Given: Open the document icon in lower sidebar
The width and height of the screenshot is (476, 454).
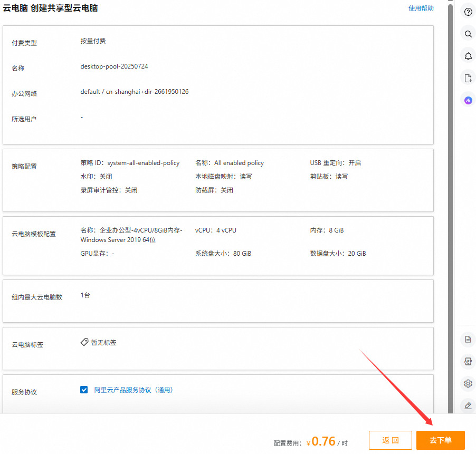Looking at the screenshot, I should (x=468, y=339).
